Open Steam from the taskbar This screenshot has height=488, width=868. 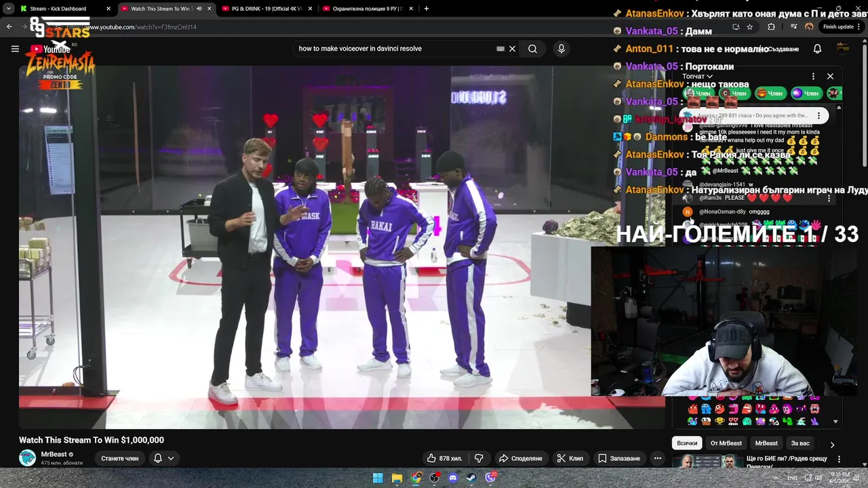[472, 478]
